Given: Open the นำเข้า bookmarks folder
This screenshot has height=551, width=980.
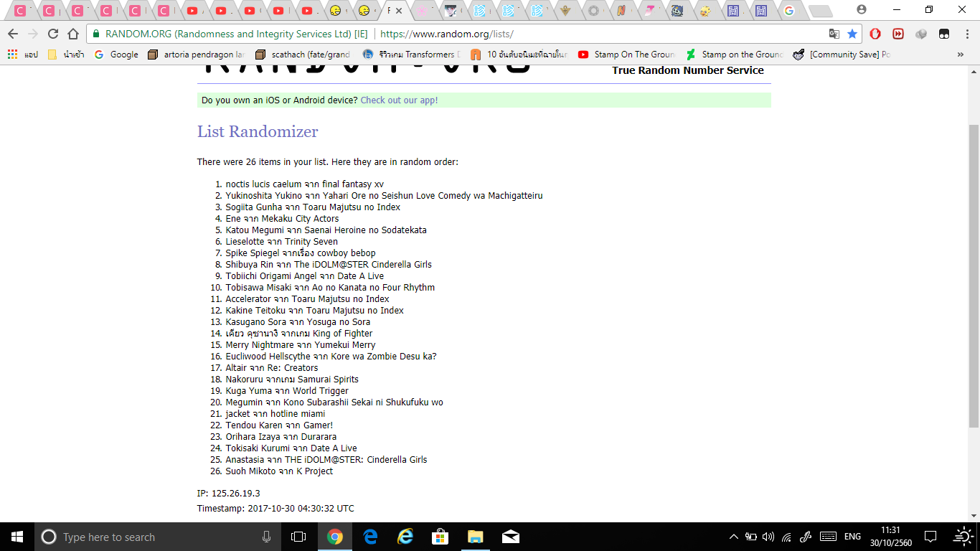Looking at the screenshot, I should point(65,54).
